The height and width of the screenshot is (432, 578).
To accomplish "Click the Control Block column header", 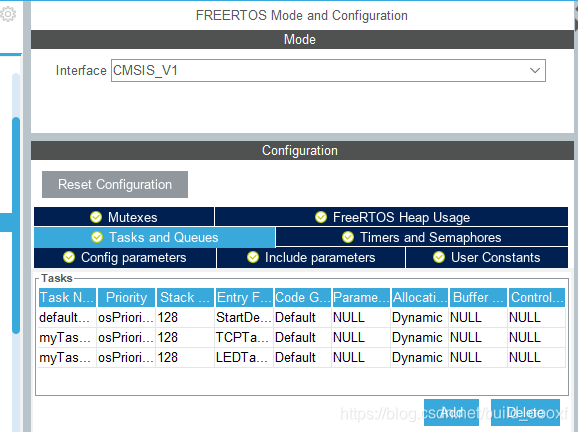I will pyautogui.click(x=537, y=297).
